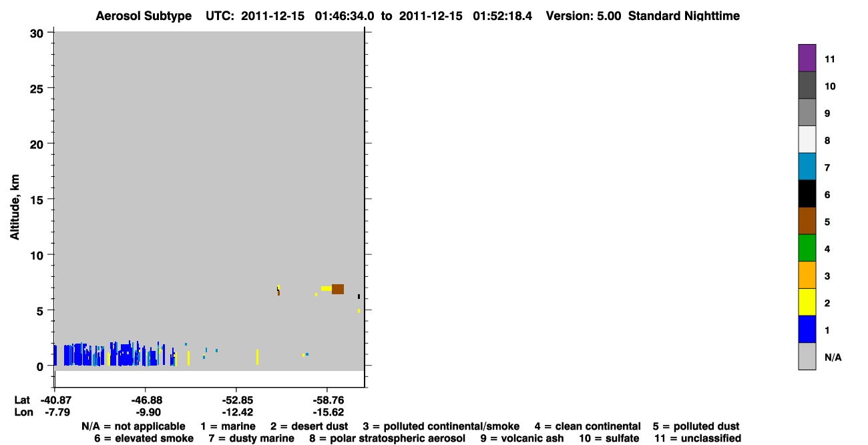The height and width of the screenshot is (445, 868).
Task: Click the yellow swatch labeled 2
Action: point(807,302)
